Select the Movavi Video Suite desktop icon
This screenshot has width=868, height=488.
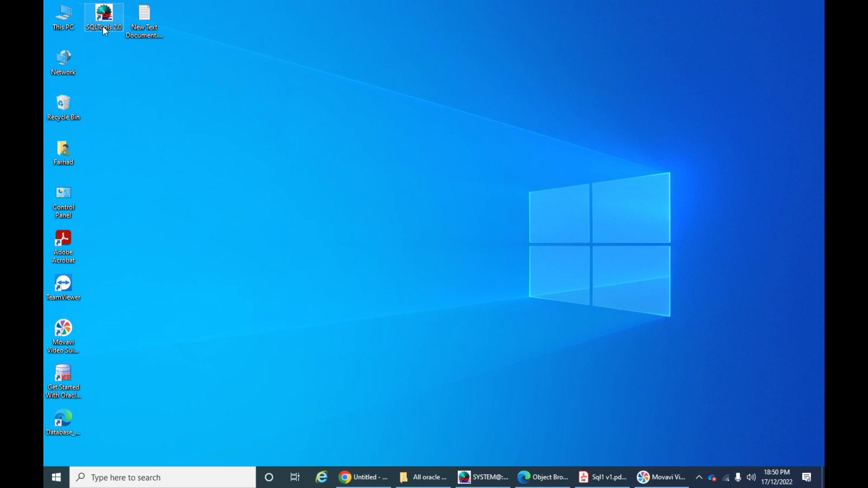(x=63, y=337)
